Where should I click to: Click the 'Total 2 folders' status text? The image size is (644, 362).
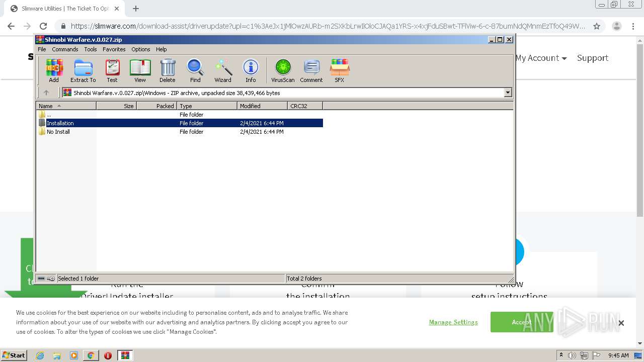click(304, 279)
